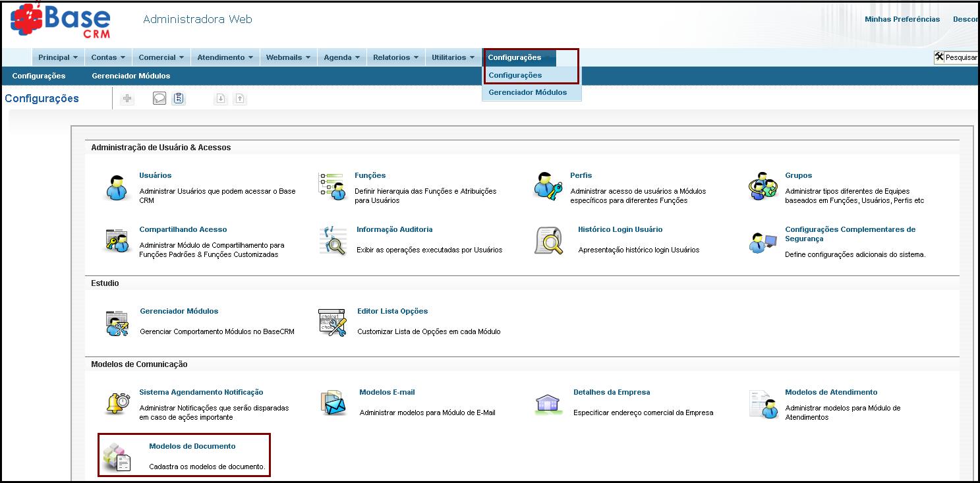Select the export download arrow icon
Viewport: 980px width, 483px height.
[x=221, y=98]
